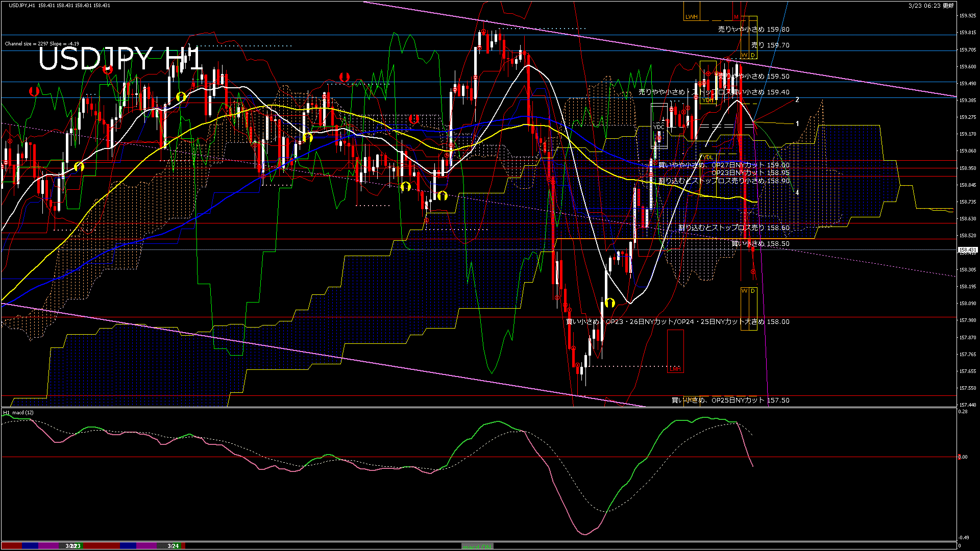
Task: Click projection line label 4
Action: 797,193
